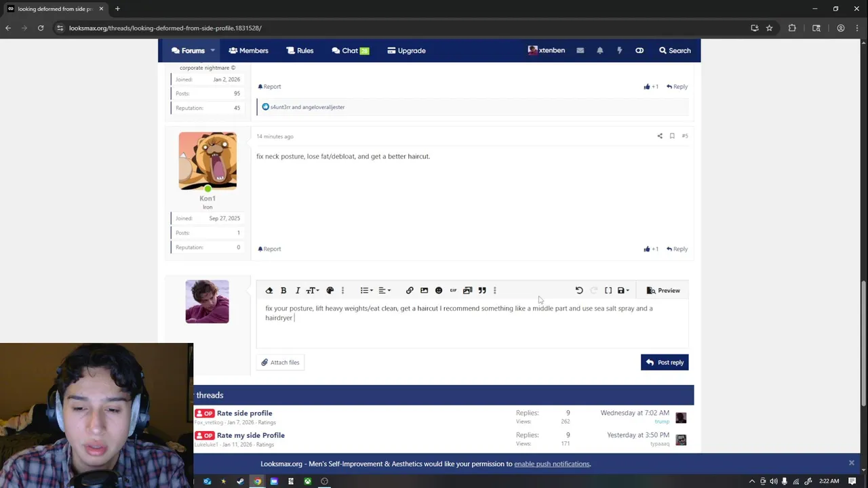The image size is (868, 488).
Task: Undo the last editor change
Action: pos(579,290)
